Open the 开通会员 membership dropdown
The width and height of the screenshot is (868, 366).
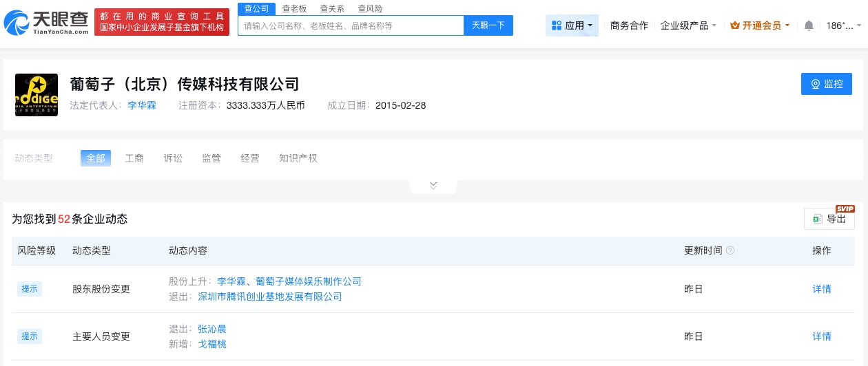point(760,25)
